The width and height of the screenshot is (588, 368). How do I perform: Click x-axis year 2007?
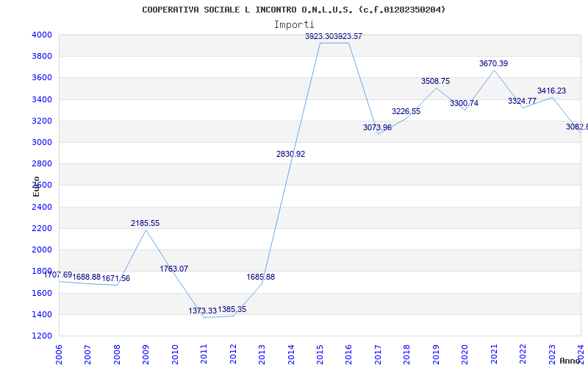(x=87, y=355)
